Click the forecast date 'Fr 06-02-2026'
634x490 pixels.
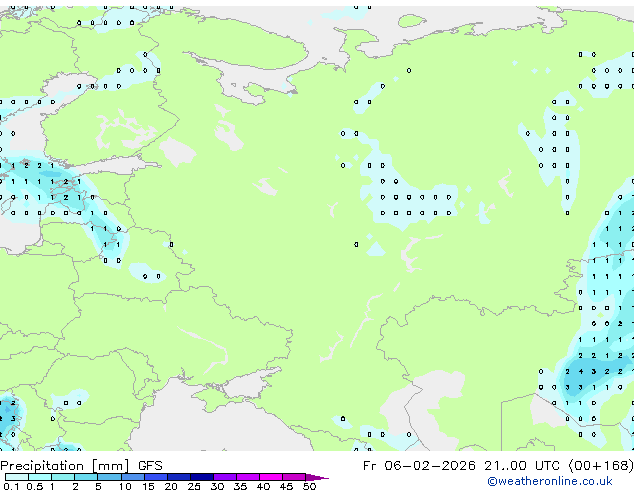[419, 466]
